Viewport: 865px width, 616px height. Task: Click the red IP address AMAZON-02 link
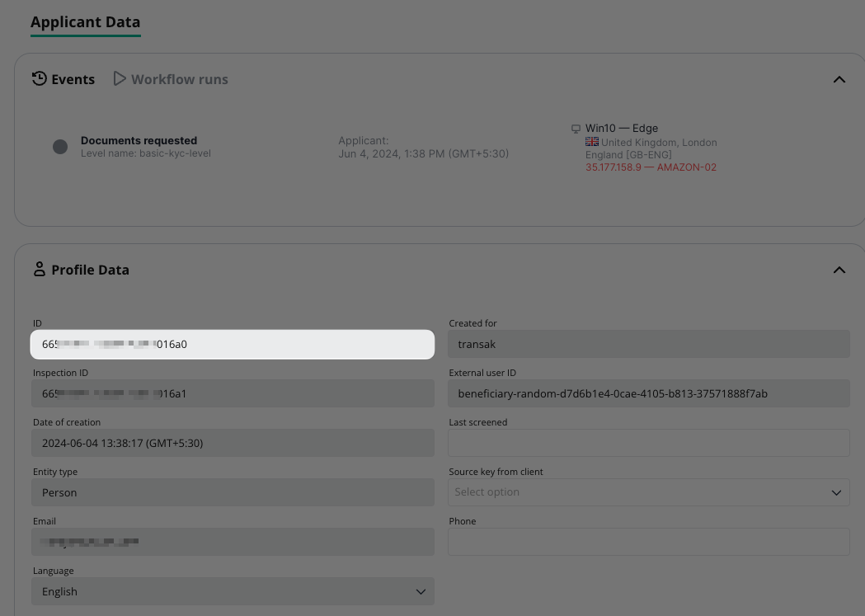(x=651, y=167)
